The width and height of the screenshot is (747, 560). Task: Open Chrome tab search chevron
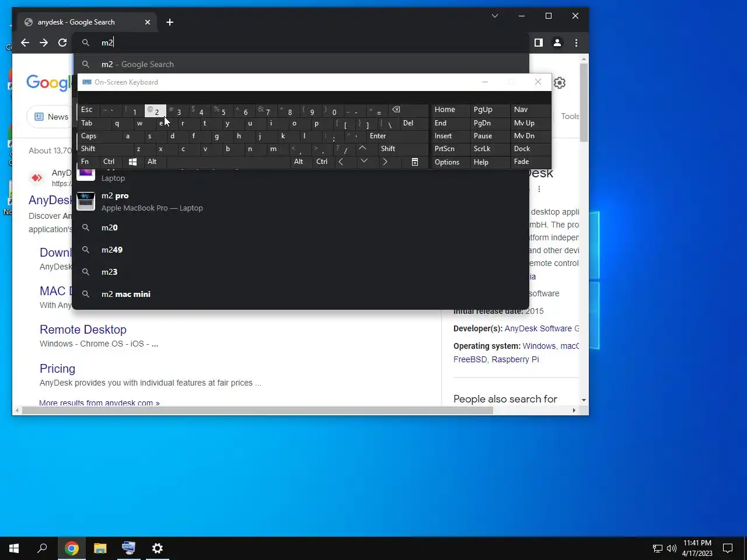click(x=495, y=16)
